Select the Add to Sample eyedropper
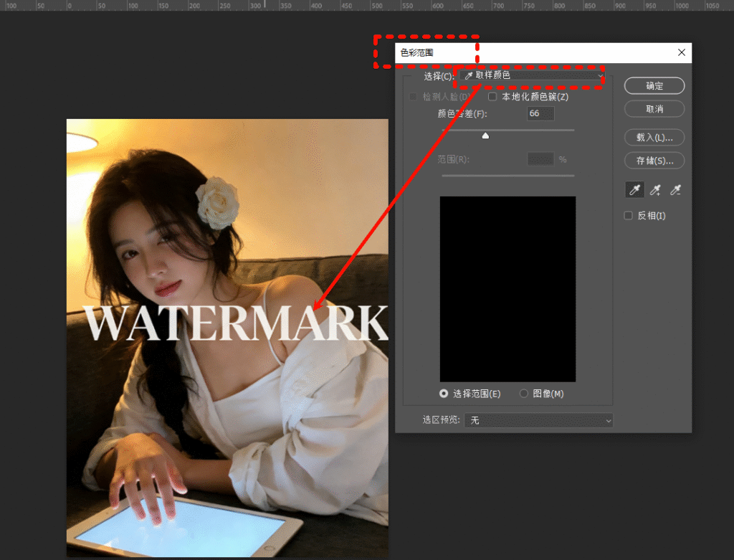Image resolution: width=734 pixels, height=560 pixels. 654,189
